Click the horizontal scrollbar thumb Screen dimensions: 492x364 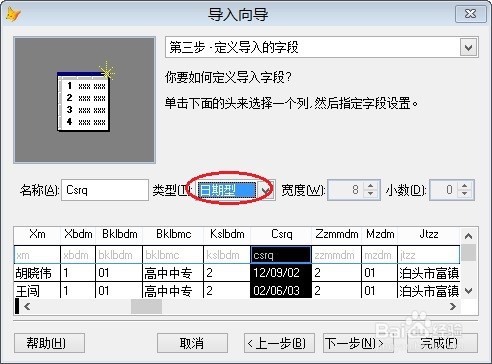coord(146,306)
